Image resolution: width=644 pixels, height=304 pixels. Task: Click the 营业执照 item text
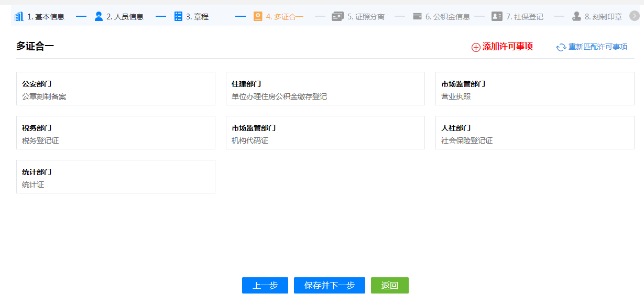pyautogui.click(x=456, y=96)
